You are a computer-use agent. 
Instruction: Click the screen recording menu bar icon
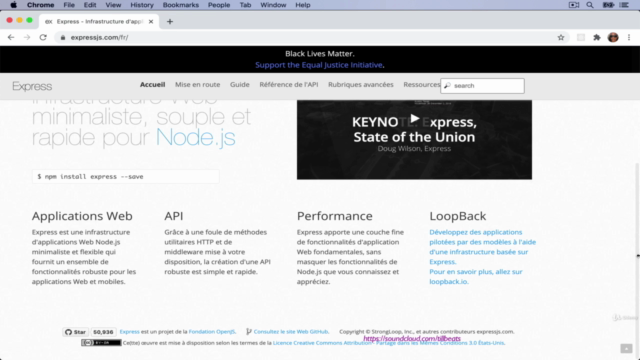point(574,5)
